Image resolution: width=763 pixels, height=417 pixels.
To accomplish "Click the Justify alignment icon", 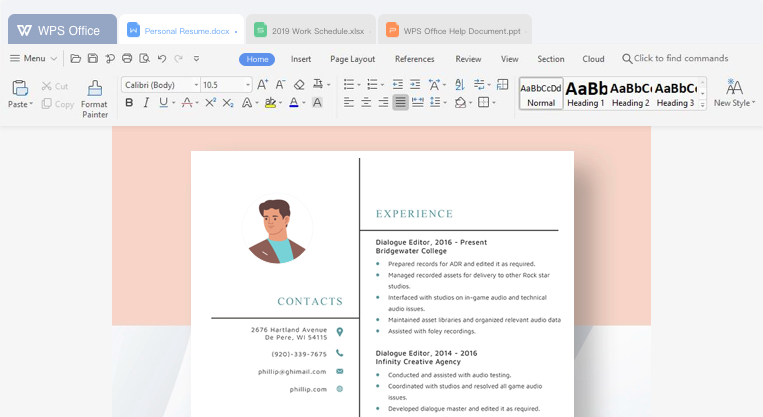I will pyautogui.click(x=400, y=103).
